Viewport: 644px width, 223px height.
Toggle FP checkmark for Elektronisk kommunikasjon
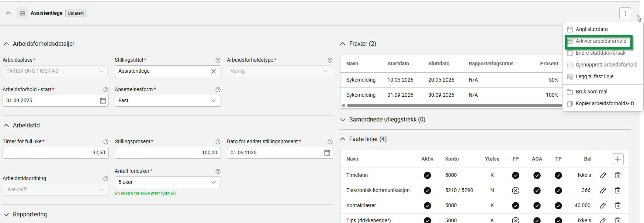[516, 191]
